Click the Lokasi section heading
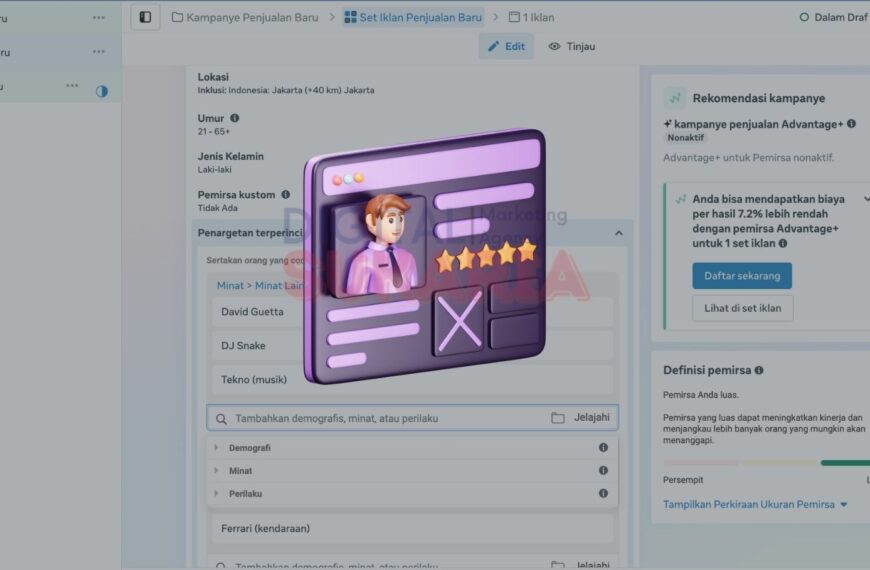 pos(213,77)
